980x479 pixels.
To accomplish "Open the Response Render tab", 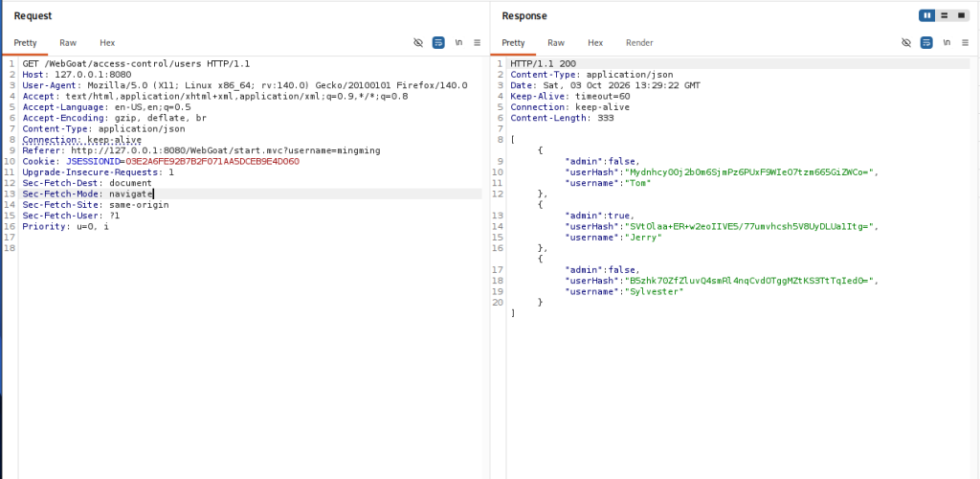I will coord(639,42).
